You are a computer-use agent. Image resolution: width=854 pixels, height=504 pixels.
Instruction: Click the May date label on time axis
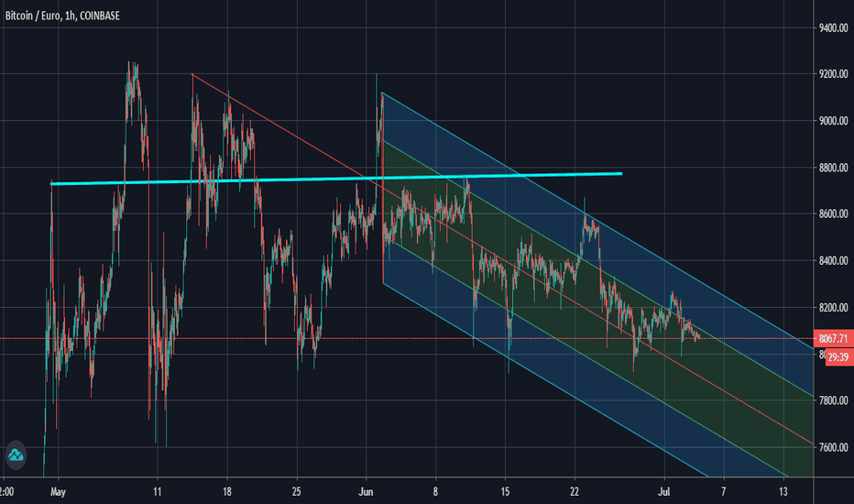click(x=58, y=491)
